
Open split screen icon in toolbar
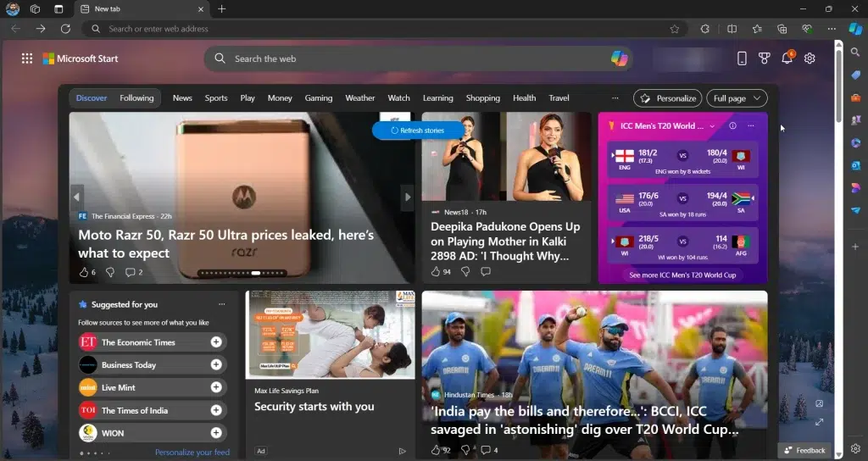(732, 29)
